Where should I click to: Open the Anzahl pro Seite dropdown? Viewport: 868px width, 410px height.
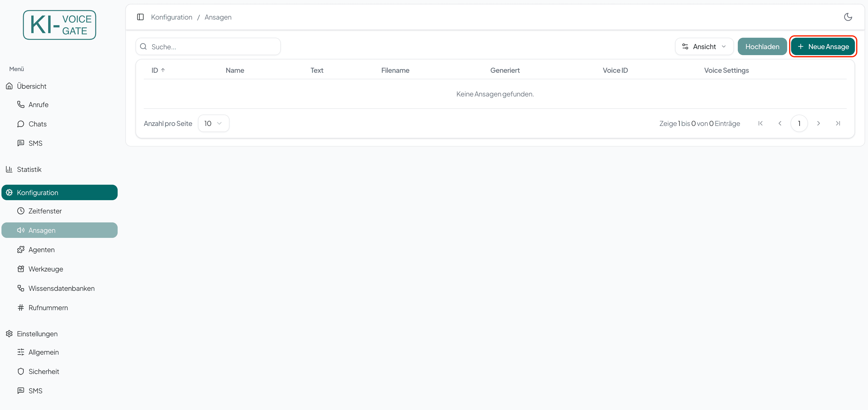pos(213,124)
